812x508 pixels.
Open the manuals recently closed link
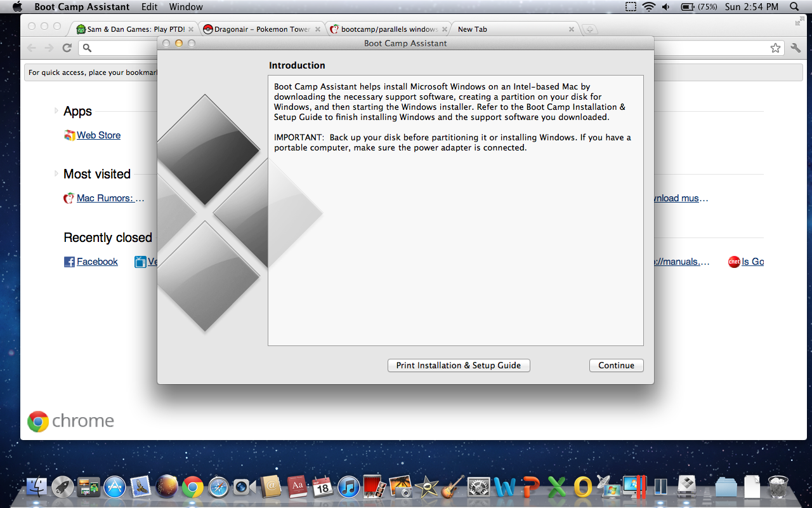click(683, 262)
